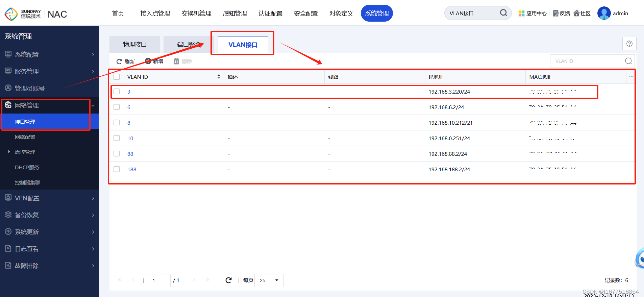Click the 反馈 feedback icon
This screenshot has width=644, height=297.
tap(556, 14)
